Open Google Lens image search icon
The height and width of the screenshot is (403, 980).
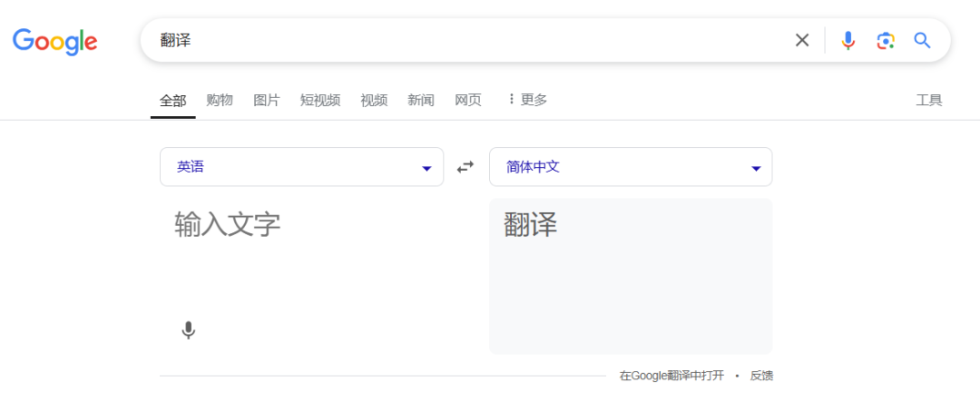[885, 41]
